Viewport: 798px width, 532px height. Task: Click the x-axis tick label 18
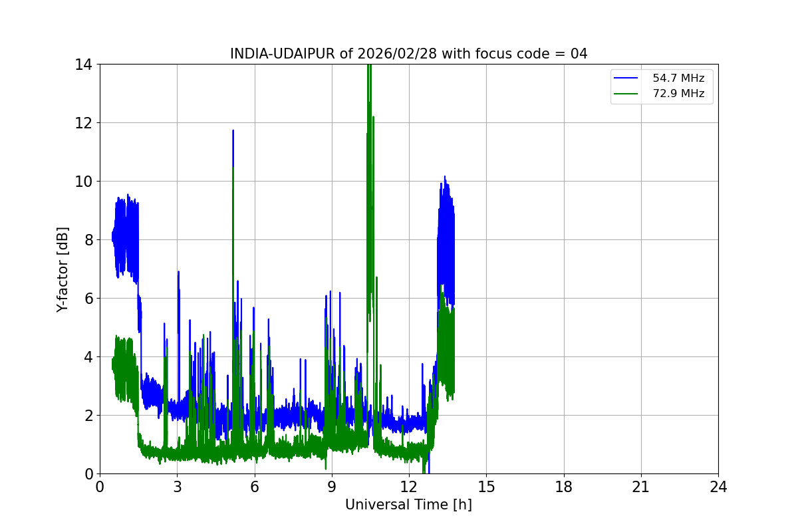564,487
